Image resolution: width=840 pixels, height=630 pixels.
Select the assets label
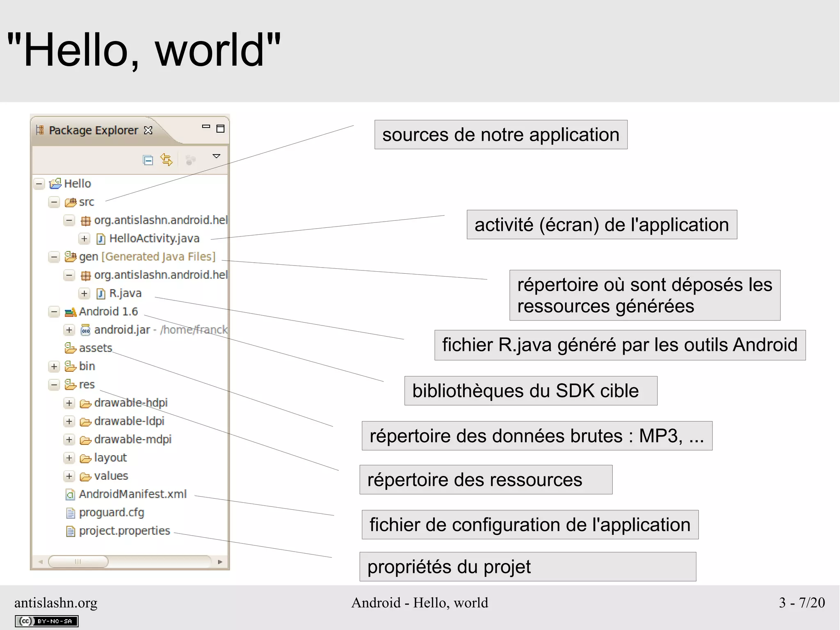pos(96,348)
